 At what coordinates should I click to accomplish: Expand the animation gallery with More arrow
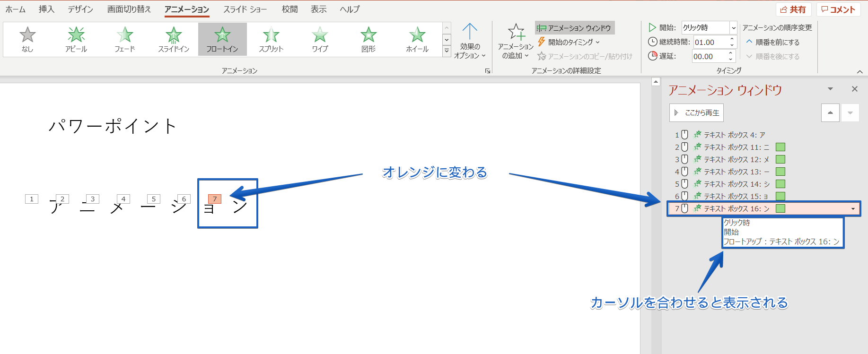447,51
